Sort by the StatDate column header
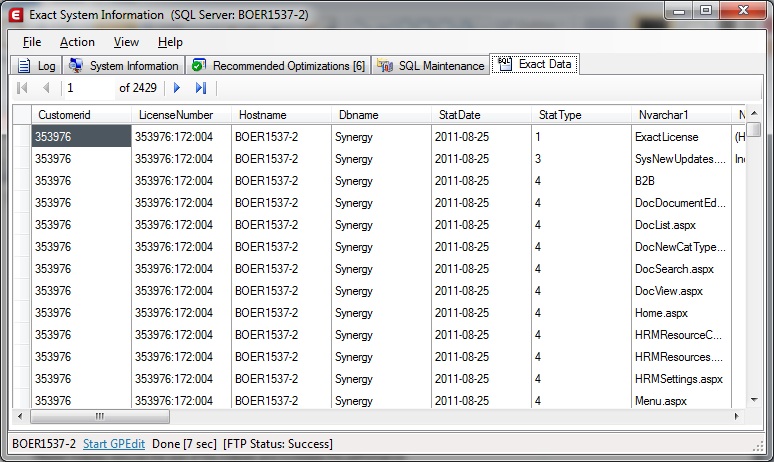 tap(482, 115)
